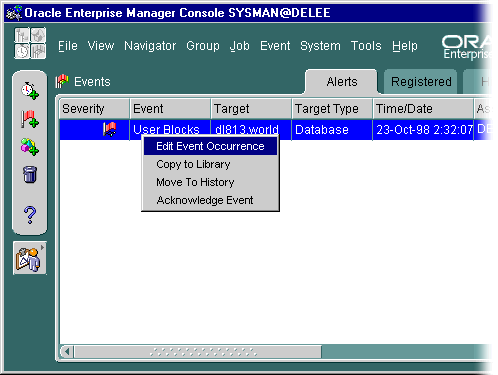Click the Oracle console title bar icon

pyautogui.click(x=14, y=13)
